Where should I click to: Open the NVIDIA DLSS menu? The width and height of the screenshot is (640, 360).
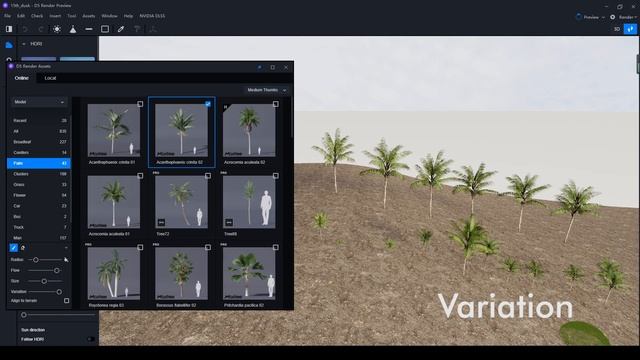152,16
